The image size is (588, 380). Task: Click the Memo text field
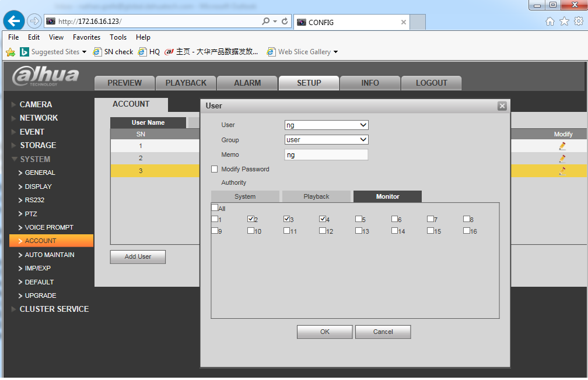point(326,155)
